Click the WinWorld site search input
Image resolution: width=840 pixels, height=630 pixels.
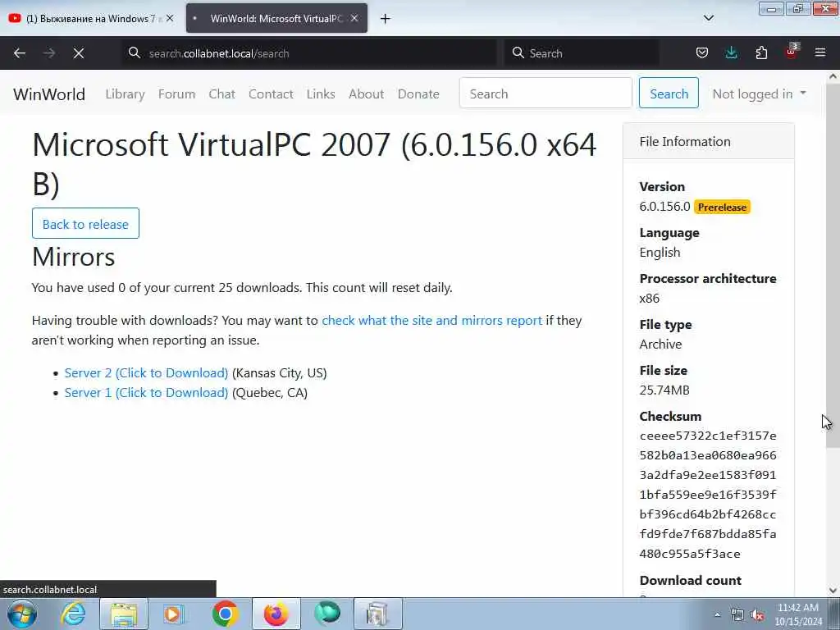pos(546,93)
